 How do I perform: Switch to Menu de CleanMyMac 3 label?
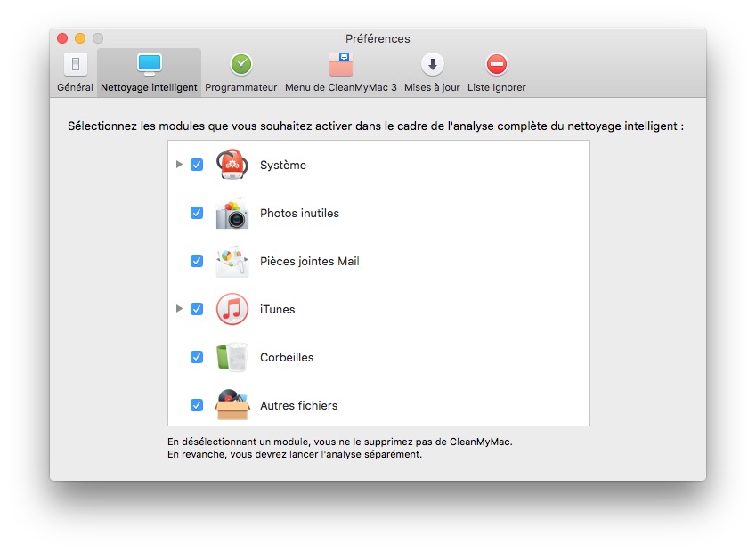341,87
